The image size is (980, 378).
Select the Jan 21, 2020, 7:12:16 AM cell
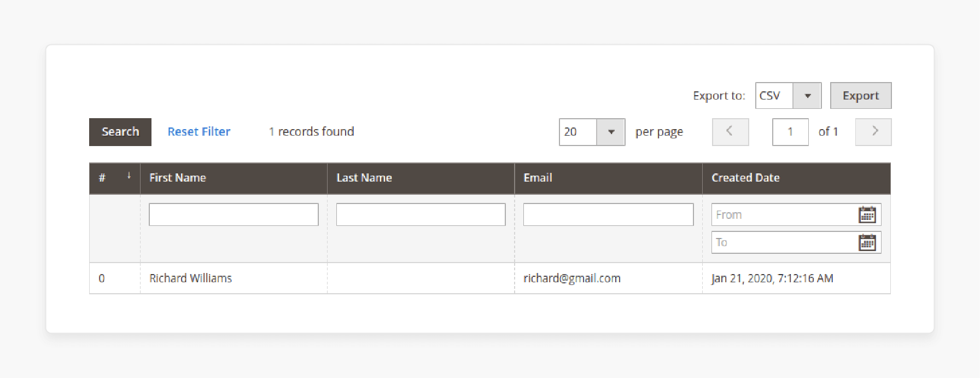click(x=796, y=278)
